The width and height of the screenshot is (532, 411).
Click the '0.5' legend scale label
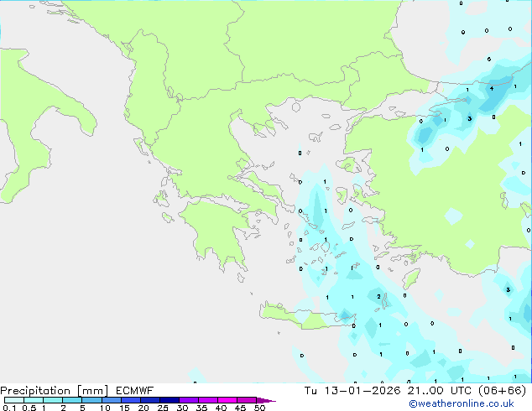[x=29, y=408]
